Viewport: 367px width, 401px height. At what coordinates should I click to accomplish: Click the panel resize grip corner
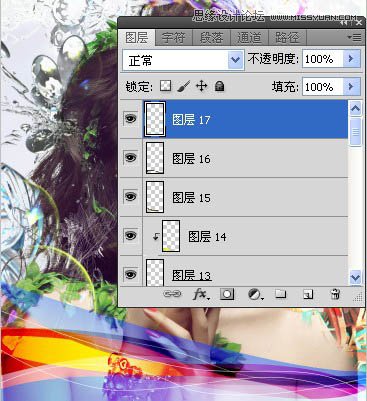[x=358, y=297]
